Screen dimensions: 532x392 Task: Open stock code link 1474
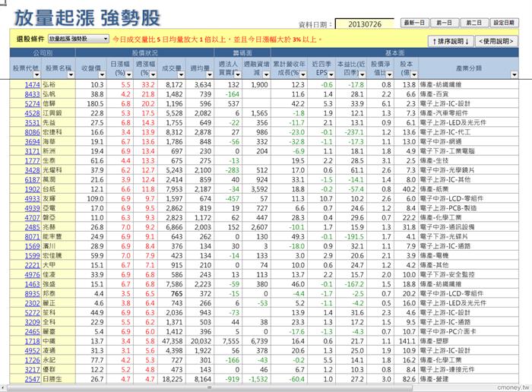32,85
